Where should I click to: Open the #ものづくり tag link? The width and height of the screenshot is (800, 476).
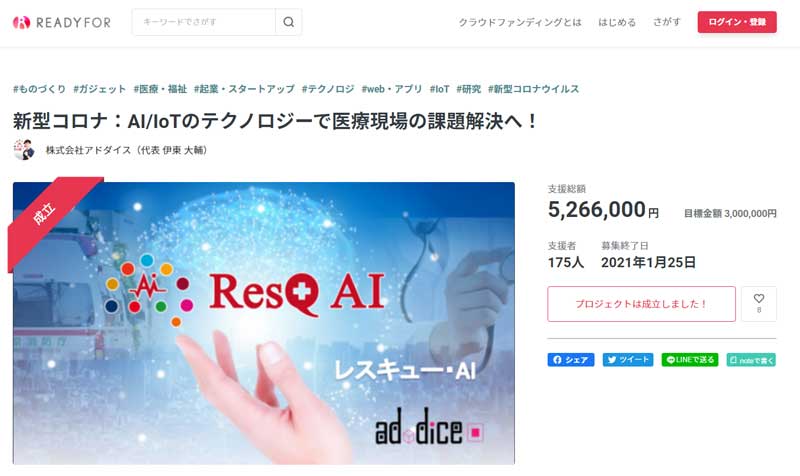pos(39,89)
